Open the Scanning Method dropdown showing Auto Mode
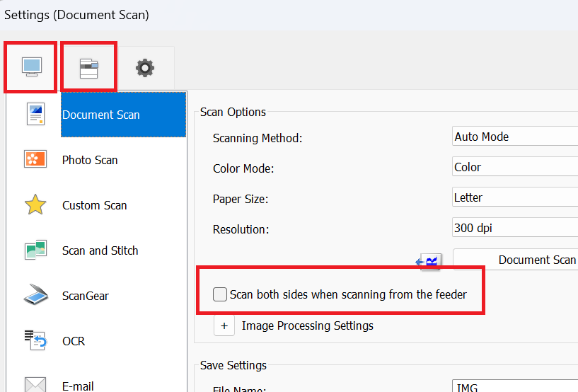This screenshot has height=392, width=578. tap(515, 137)
